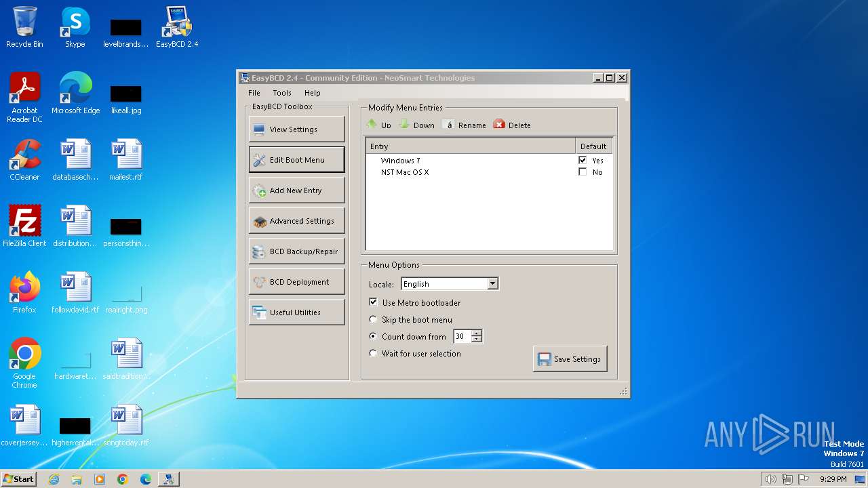The height and width of the screenshot is (488, 868).
Task: Open Useful Utilities section
Action: (x=297, y=312)
